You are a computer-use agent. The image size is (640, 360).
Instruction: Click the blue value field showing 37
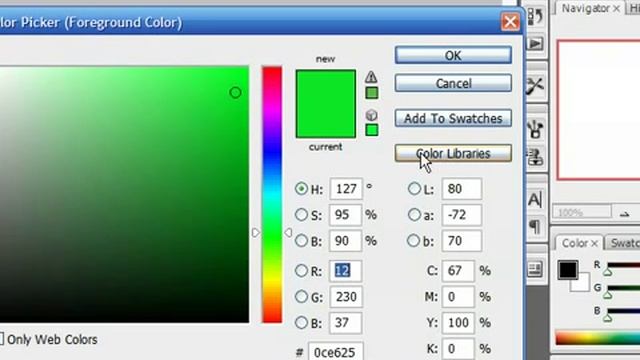pyautogui.click(x=345, y=323)
